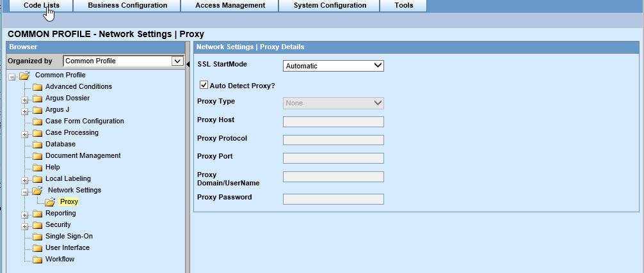Open the disabled Proxy Type dropdown
Viewport: 644px width, 273px height.
(333, 104)
